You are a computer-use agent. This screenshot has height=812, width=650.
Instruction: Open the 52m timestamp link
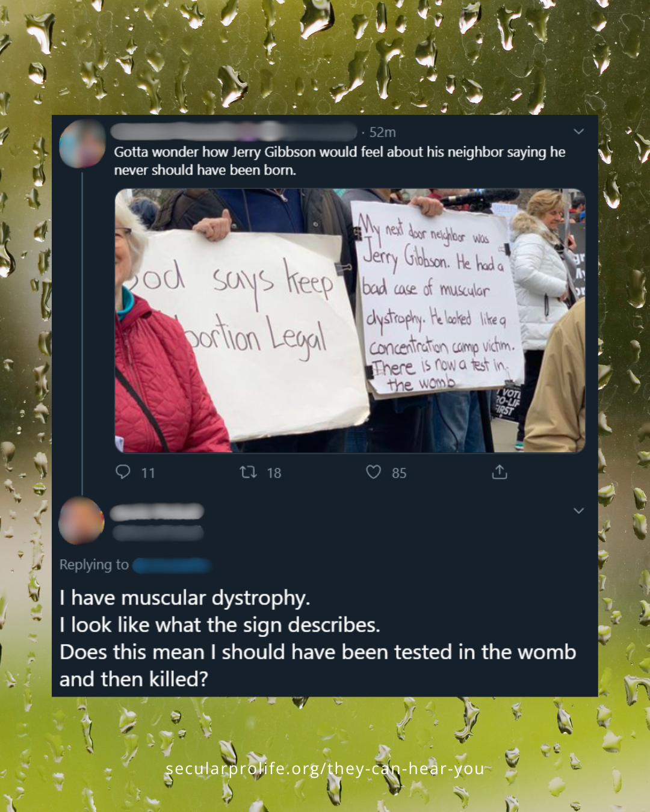tap(382, 132)
